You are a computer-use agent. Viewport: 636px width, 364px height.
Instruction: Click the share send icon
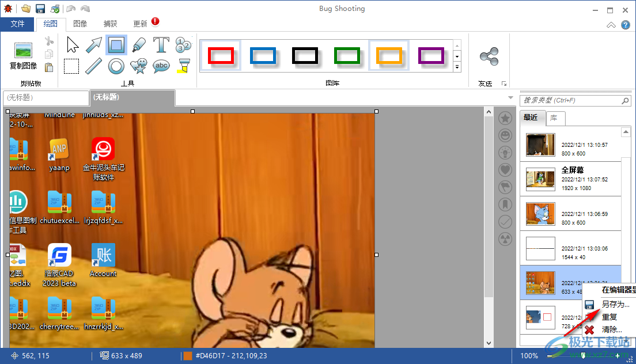tap(489, 56)
